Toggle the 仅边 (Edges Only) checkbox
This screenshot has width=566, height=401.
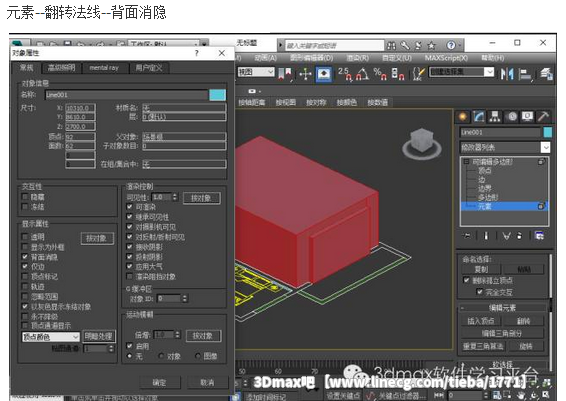(x=25, y=266)
